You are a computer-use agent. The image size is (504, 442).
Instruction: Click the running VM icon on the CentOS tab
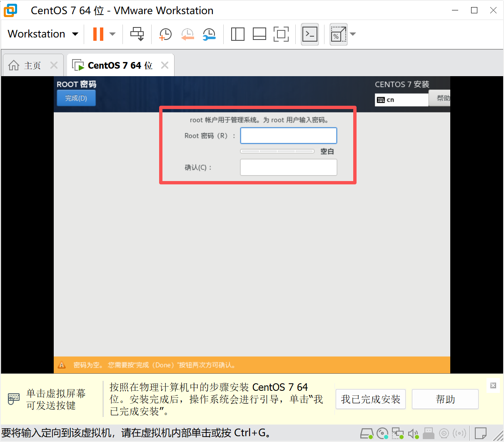pyautogui.click(x=78, y=65)
